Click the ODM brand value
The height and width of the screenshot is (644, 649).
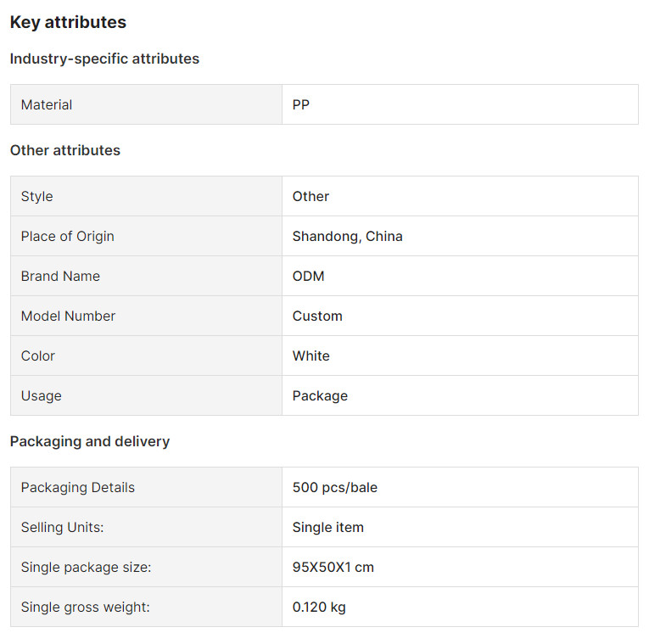pos(308,276)
